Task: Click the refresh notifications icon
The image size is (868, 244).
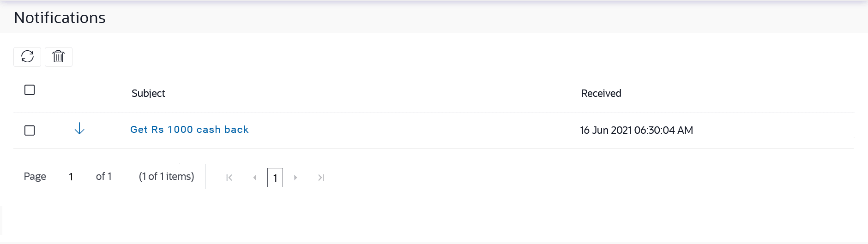Action: (27, 57)
